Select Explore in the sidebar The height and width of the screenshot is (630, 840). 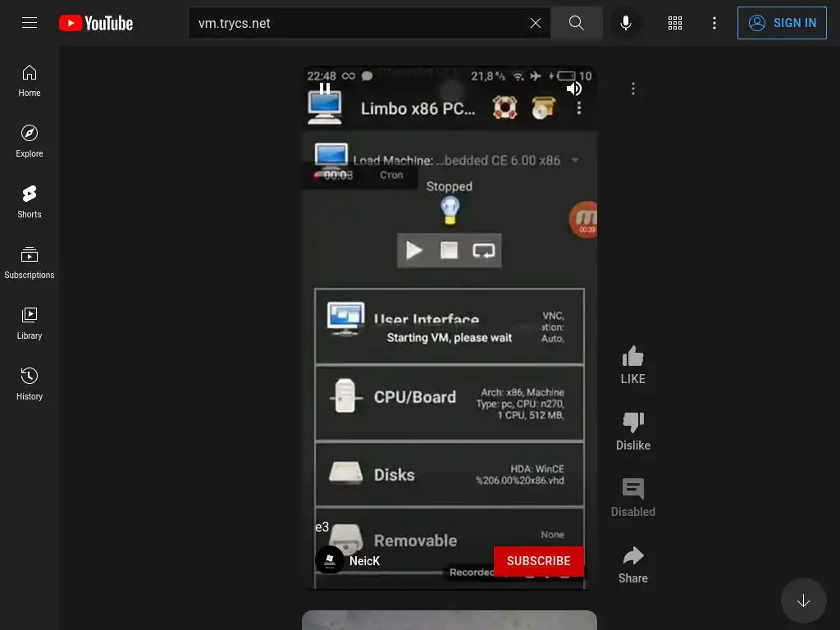[x=30, y=141]
